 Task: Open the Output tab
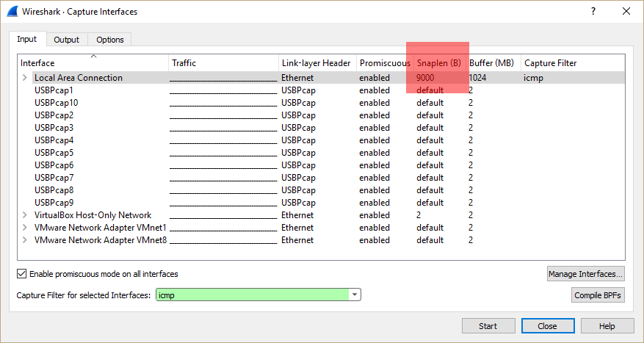pyautogui.click(x=67, y=40)
